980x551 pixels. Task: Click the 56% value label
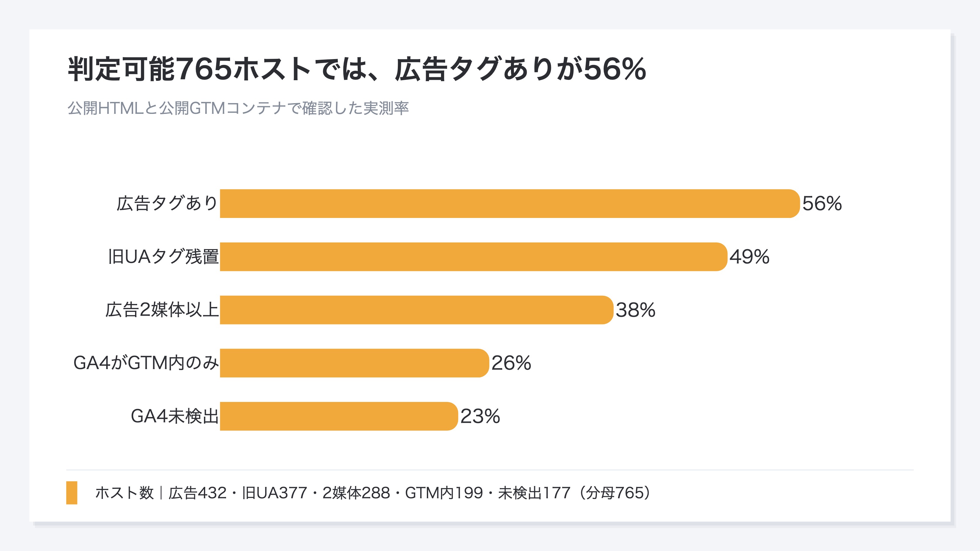(x=822, y=204)
